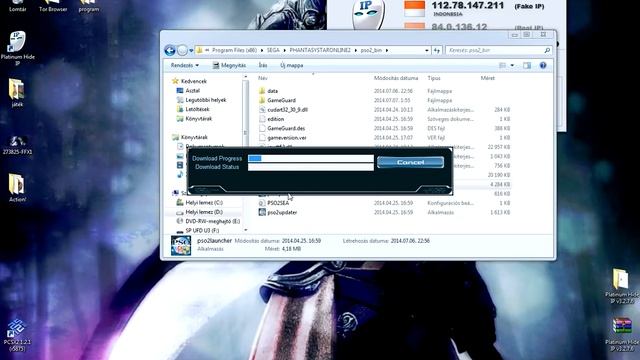Open the játék folder on desktop

pos(17,93)
